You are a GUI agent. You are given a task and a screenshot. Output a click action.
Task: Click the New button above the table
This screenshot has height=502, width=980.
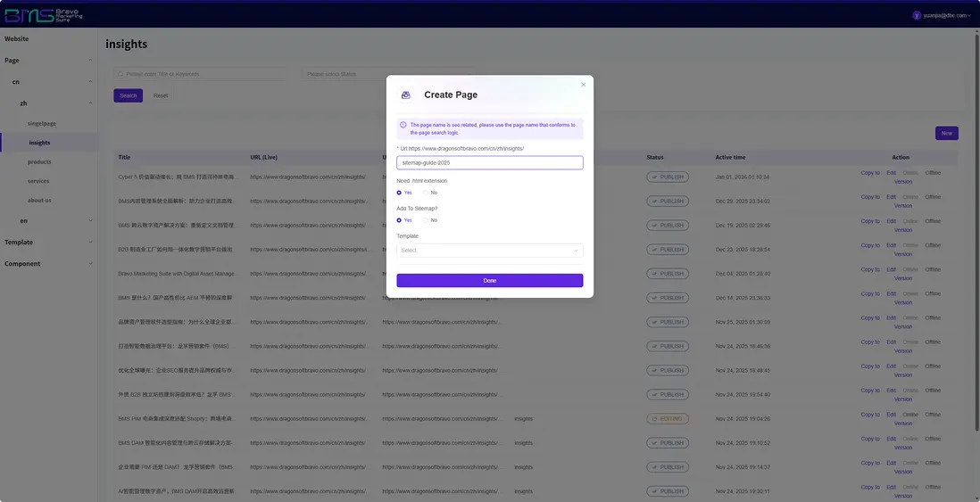[x=946, y=133]
